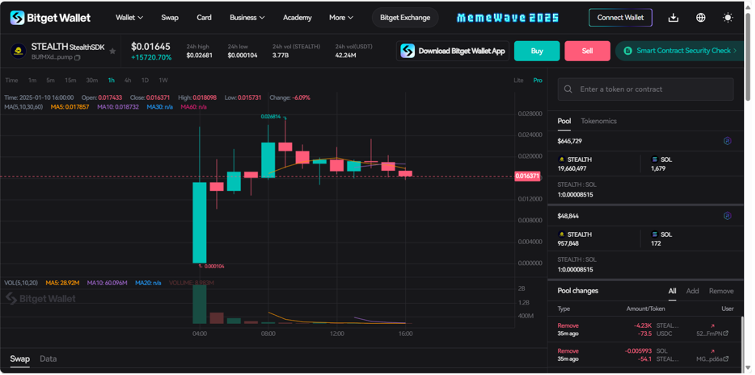Switch to the Swap tab below chart

[20, 359]
